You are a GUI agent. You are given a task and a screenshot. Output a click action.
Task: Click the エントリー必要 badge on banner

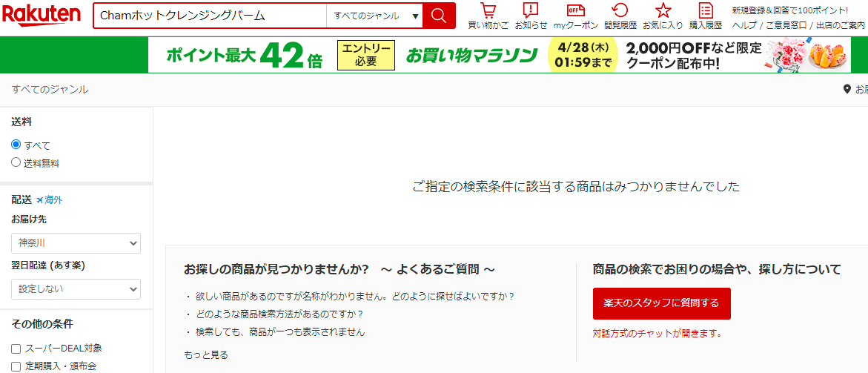click(x=366, y=56)
